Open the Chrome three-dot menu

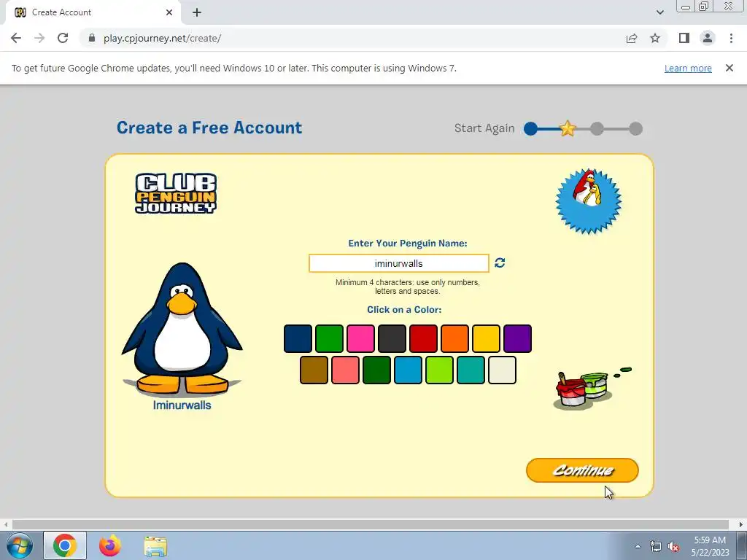[x=731, y=38]
